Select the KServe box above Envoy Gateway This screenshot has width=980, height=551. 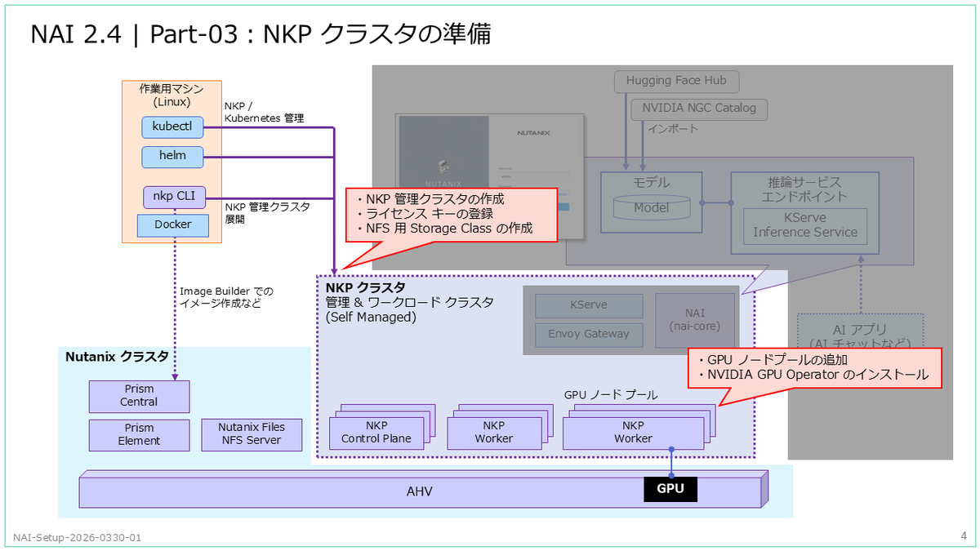point(589,305)
